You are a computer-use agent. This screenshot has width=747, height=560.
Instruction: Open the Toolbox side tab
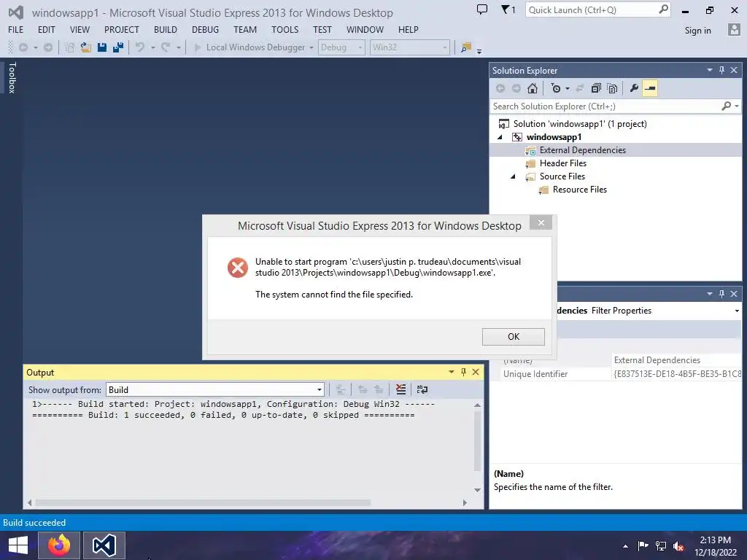12,77
